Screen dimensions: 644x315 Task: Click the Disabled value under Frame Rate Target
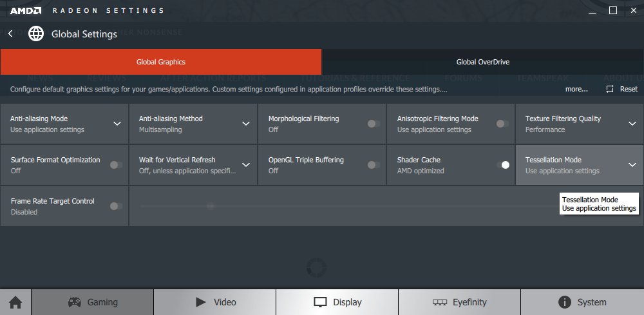(x=24, y=212)
